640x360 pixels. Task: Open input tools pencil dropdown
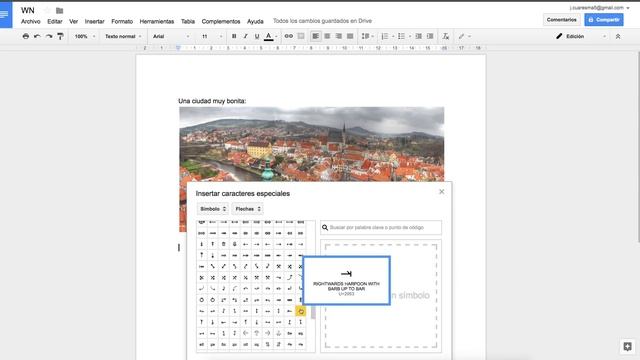(464, 36)
